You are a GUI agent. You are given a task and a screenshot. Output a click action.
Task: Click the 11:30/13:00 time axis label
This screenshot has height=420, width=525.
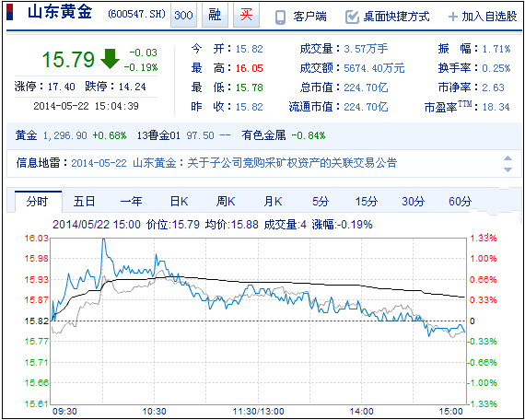coord(259,412)
